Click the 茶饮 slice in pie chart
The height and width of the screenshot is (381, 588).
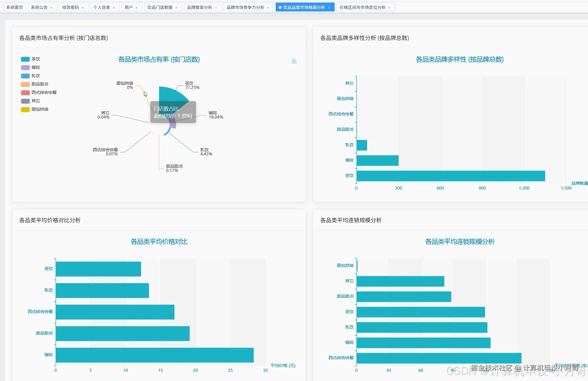click(171, 94)
